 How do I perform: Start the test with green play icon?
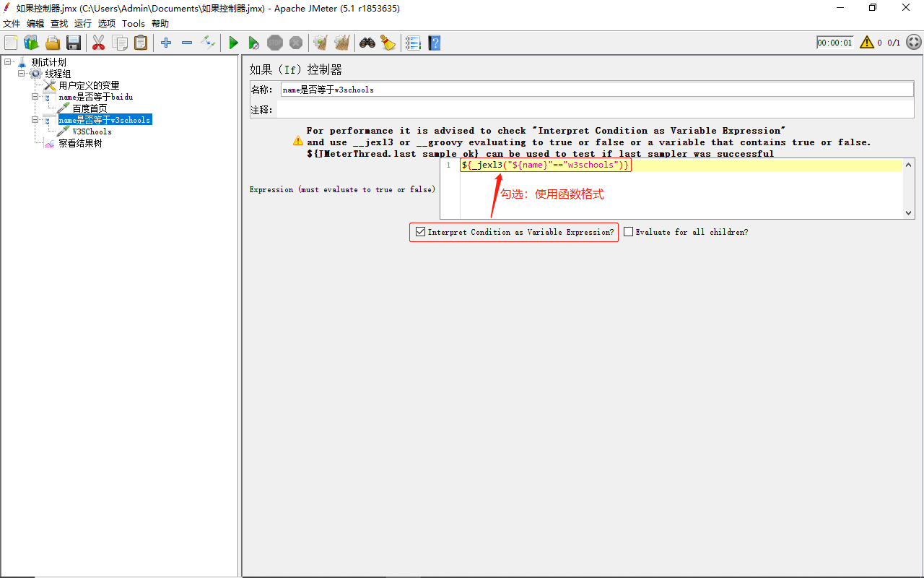point(233,43)
